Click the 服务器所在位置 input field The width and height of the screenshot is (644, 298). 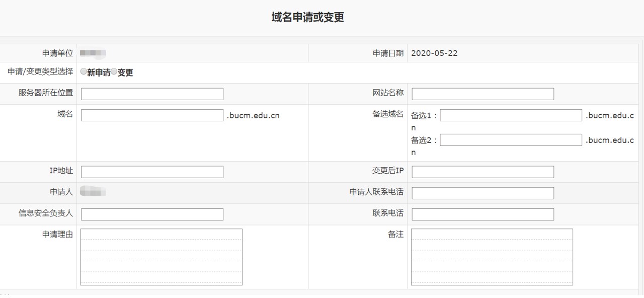pos(152,94)
